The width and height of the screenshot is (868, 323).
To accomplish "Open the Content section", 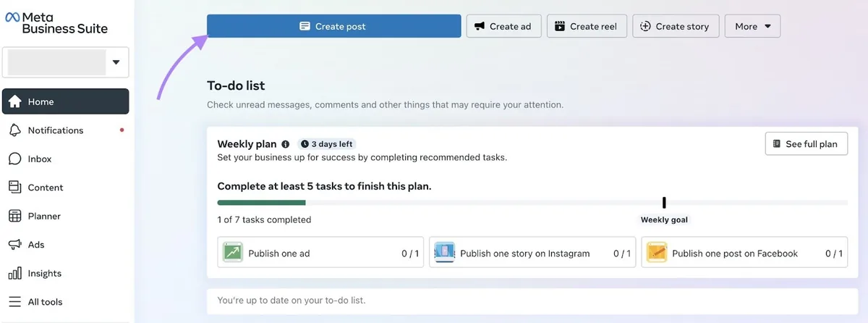I will (x=66, y=187).
